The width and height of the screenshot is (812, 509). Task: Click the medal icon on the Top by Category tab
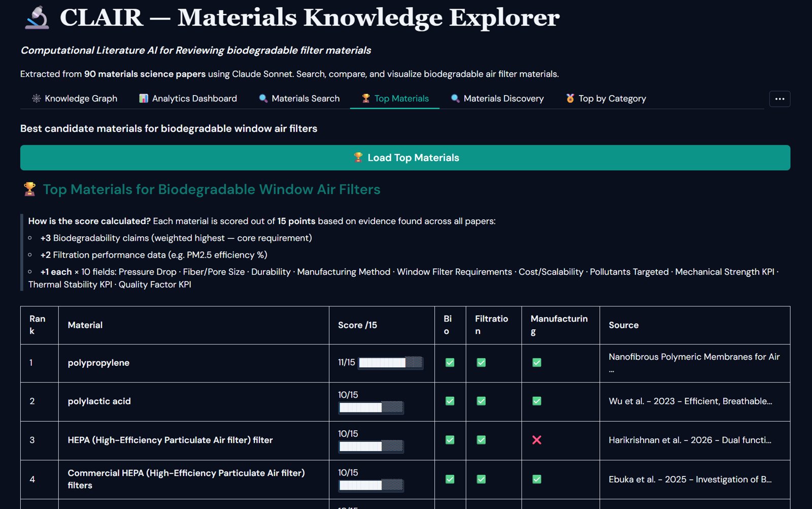(570, 99)
